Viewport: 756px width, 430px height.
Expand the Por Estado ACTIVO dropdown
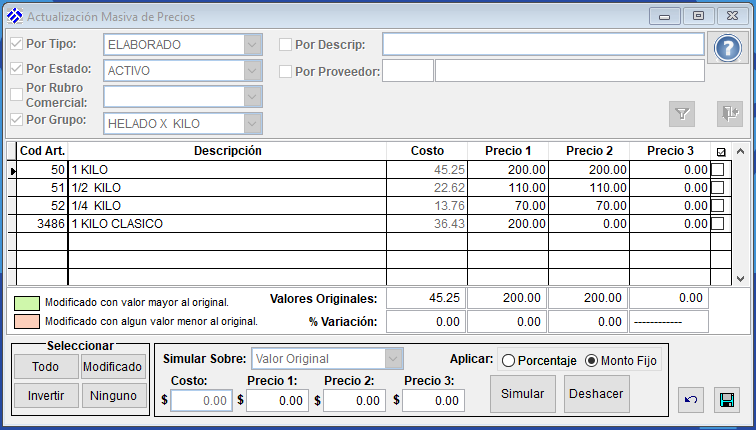point(252,70)
